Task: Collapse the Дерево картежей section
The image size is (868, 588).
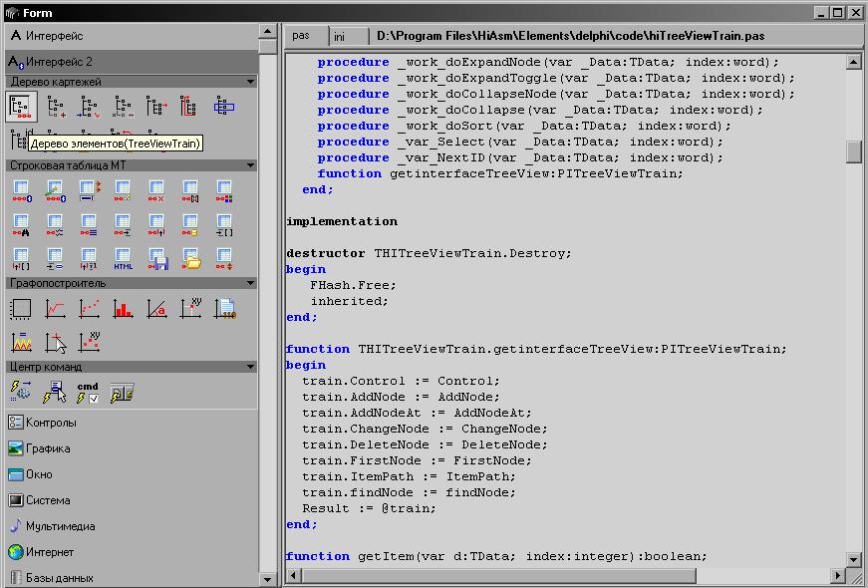Action: point(250,82)
